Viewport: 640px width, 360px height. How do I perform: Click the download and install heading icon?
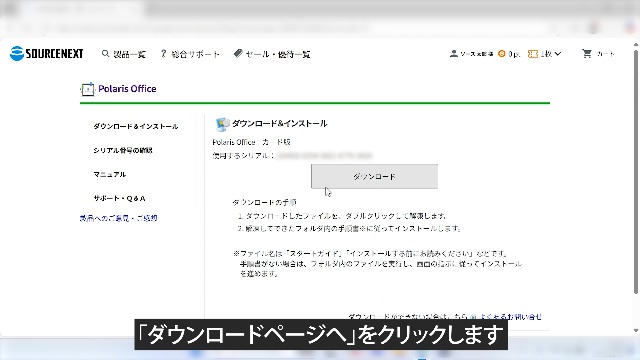[x=222, y=124]
